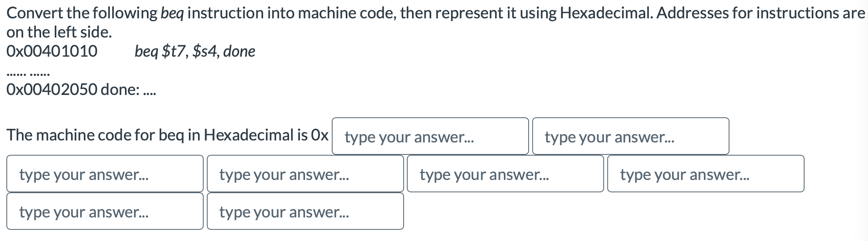This screenshot has width=868, height=241.
Task: Select the second answer field in the bottom row
Action: [x=305, y=211]
